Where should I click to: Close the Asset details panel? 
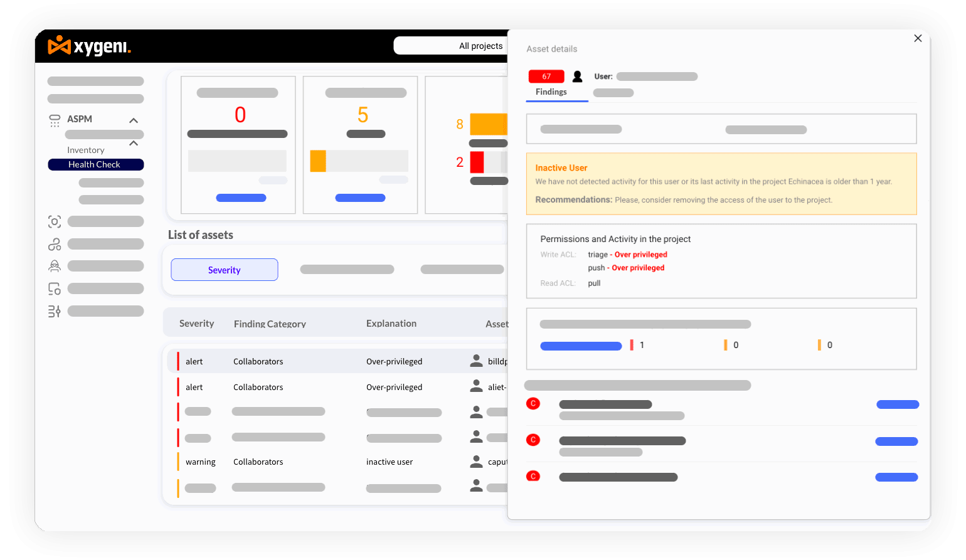click(918, 38)
